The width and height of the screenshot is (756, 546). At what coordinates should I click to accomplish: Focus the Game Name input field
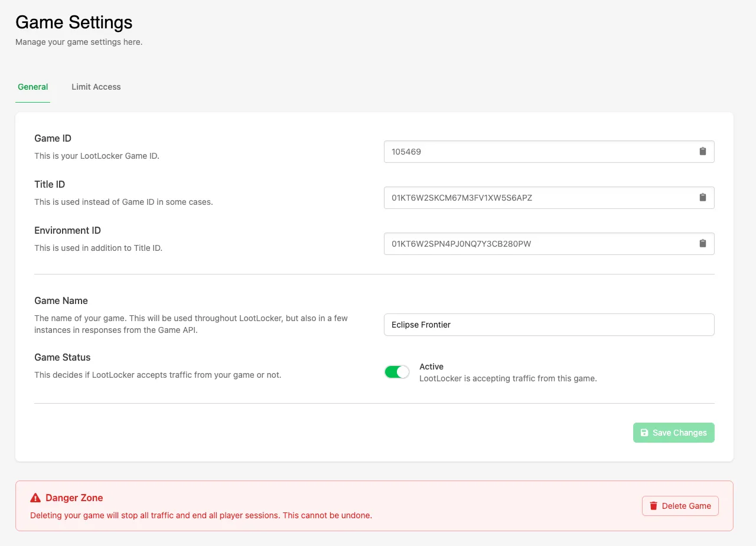[549, 325]
